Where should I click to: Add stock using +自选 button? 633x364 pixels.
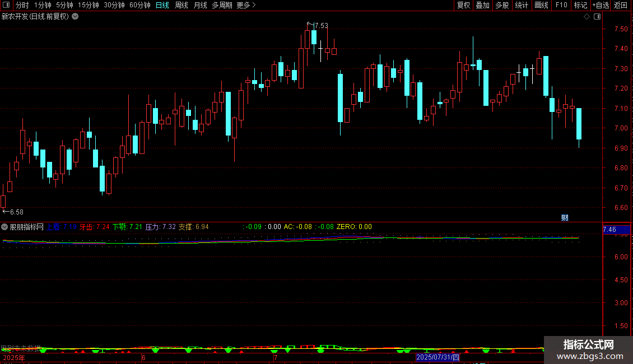point(601,5)
